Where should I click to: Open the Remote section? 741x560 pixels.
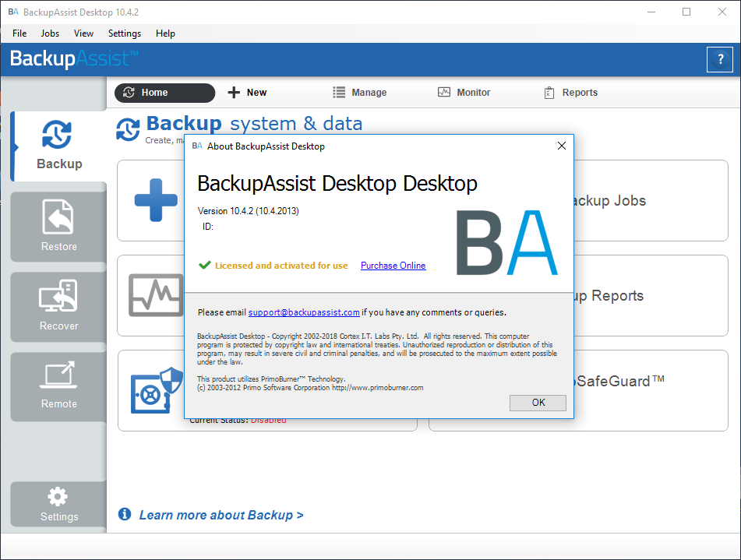[57, 386]
